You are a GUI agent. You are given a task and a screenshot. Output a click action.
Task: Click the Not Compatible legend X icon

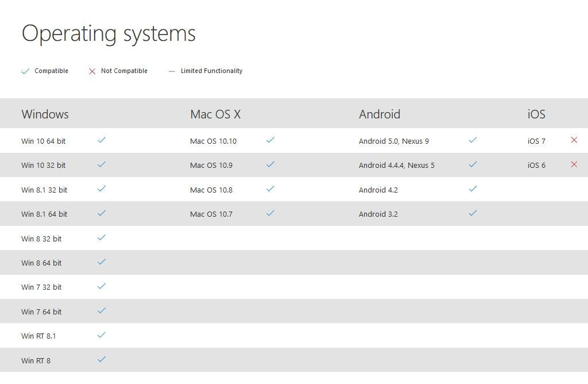coord(92,71)
